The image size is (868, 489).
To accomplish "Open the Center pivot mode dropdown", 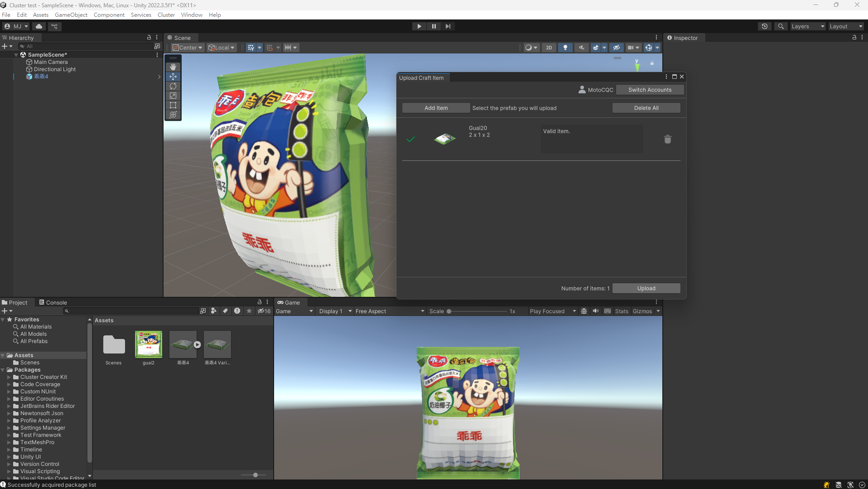I will click(187, 48).
